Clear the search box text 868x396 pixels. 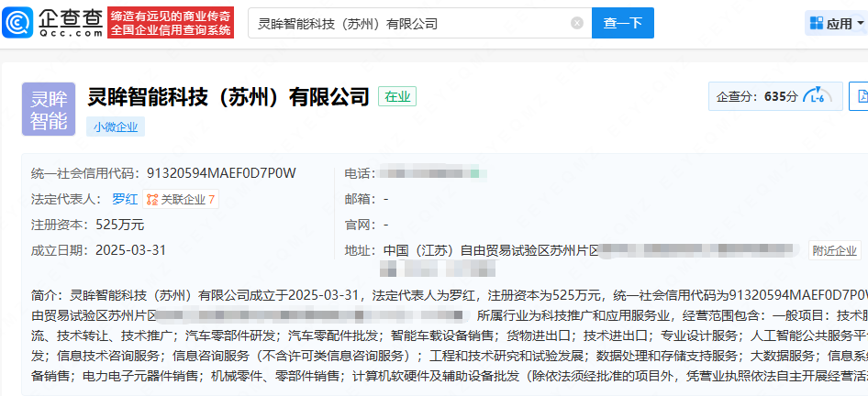[576, 23]
